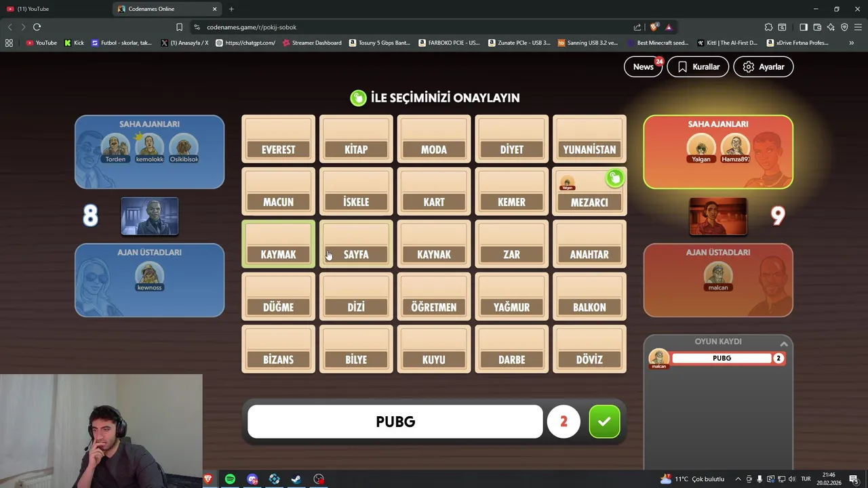This screenshot has height=488, width=868.
Task: Choose the DİZİ word card
Action: 356,297
